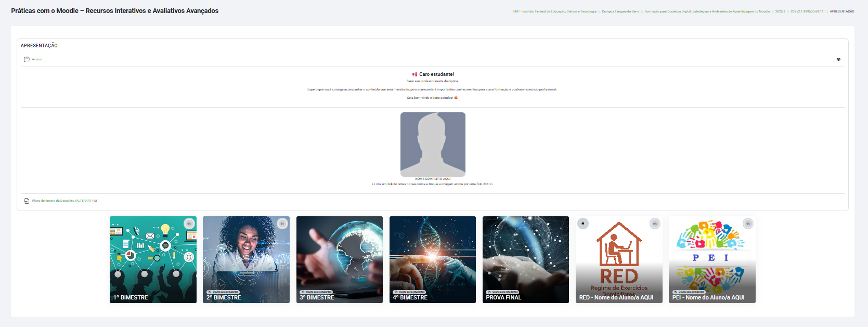Go to IFMT - Instituto Federal breadcrumb
868x327 pixels.
click(x=554, y=11)
